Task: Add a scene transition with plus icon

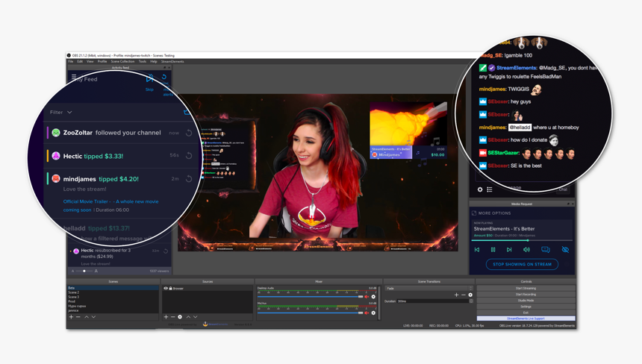Action: tap(456, 295)
